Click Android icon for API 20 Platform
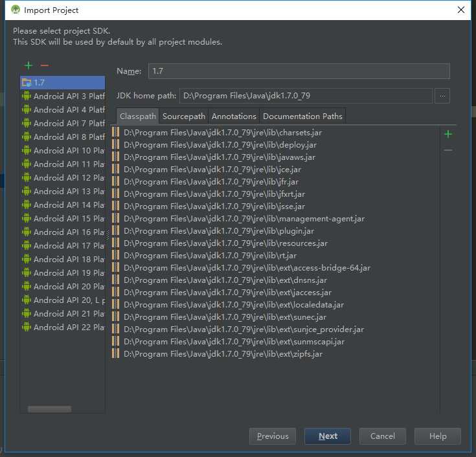The height and width of the screenshot is (457, 476). point(27,287)
